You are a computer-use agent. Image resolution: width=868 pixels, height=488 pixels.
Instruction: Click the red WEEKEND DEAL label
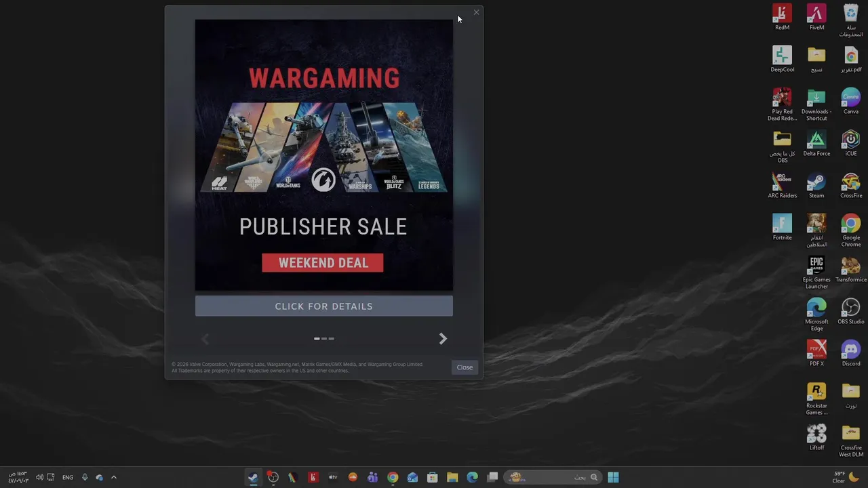click(x=323, y=263)
